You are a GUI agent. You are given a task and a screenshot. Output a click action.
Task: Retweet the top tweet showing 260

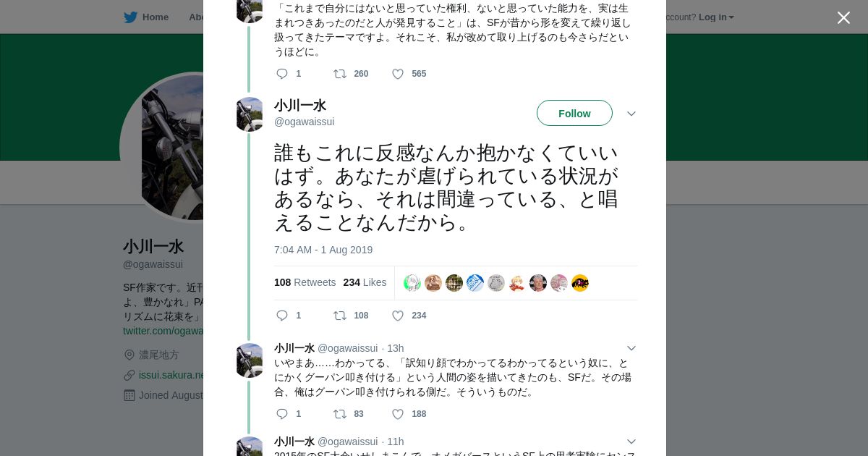[x=339, y=74]
